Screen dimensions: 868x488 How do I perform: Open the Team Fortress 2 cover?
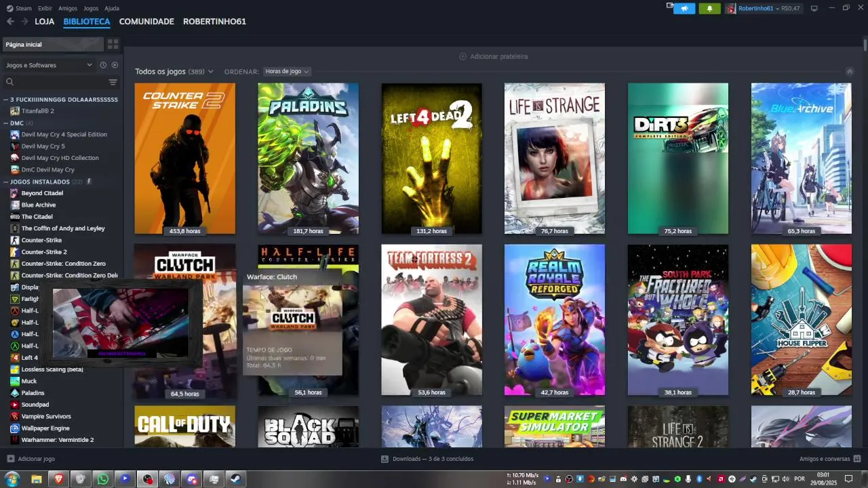click(x=432, y=320)
